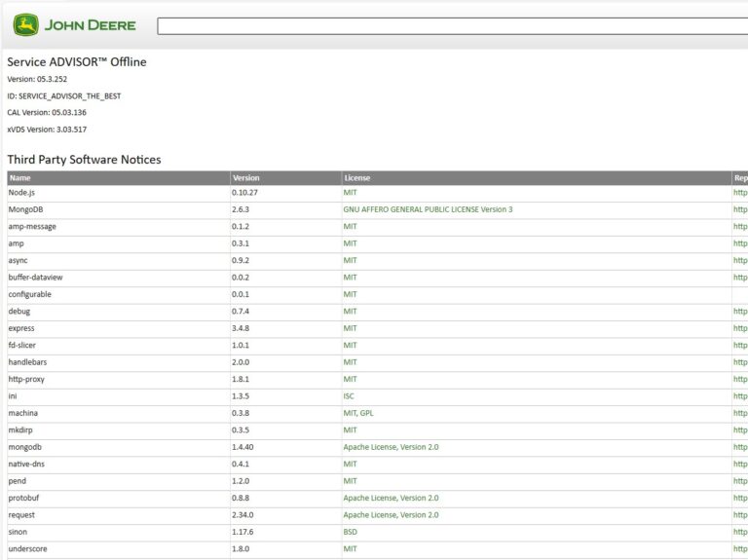This screenshot has height=560, width=748.
Task: Click version value '3.4.8' for express
Action: (x=241, y=328)
